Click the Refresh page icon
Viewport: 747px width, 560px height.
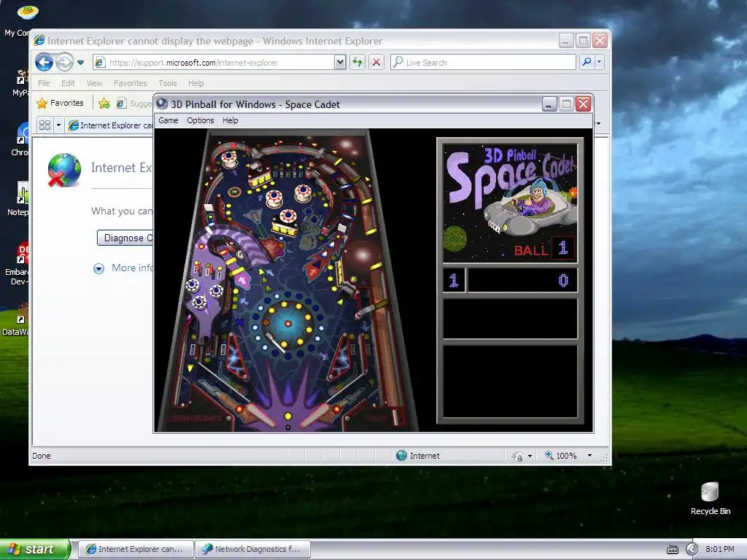pos(357,62)
